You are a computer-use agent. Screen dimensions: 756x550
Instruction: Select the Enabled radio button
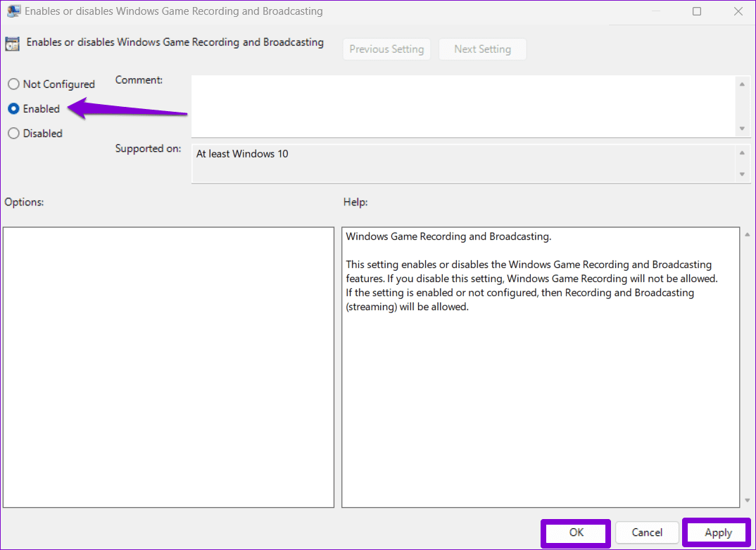(x=13, y=108)
